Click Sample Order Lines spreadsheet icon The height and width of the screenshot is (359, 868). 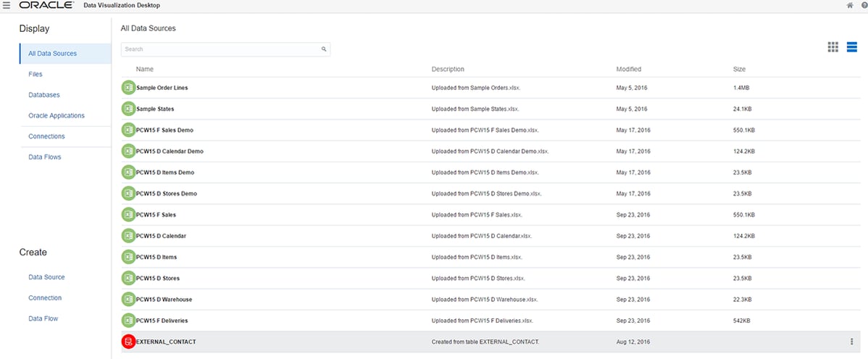click(128, 88)
